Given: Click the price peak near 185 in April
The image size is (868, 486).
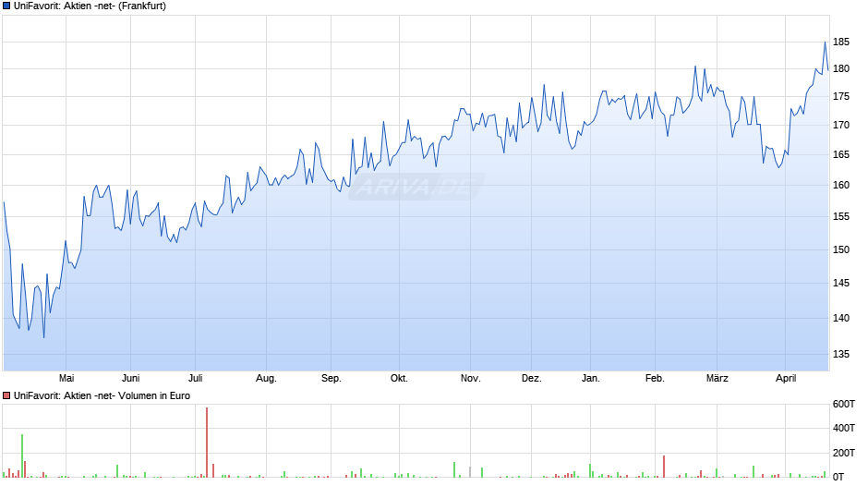Looking at the screenshot, I should tap(825, 43).
